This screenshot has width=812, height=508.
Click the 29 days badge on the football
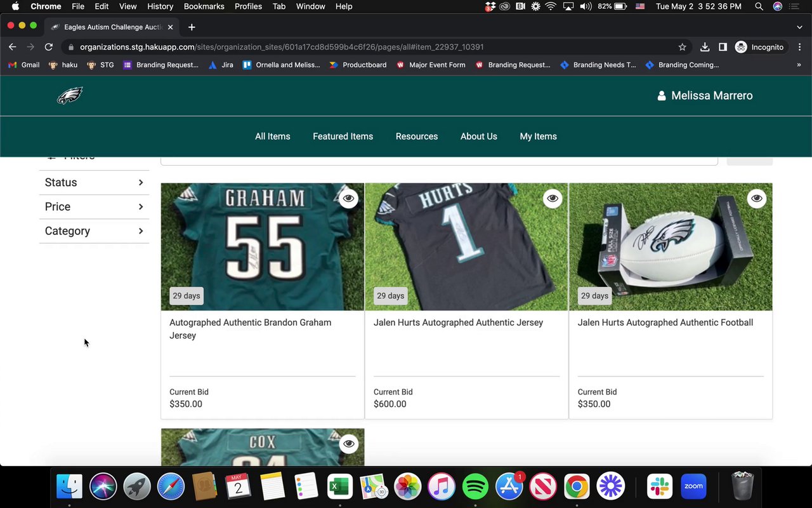595,296
